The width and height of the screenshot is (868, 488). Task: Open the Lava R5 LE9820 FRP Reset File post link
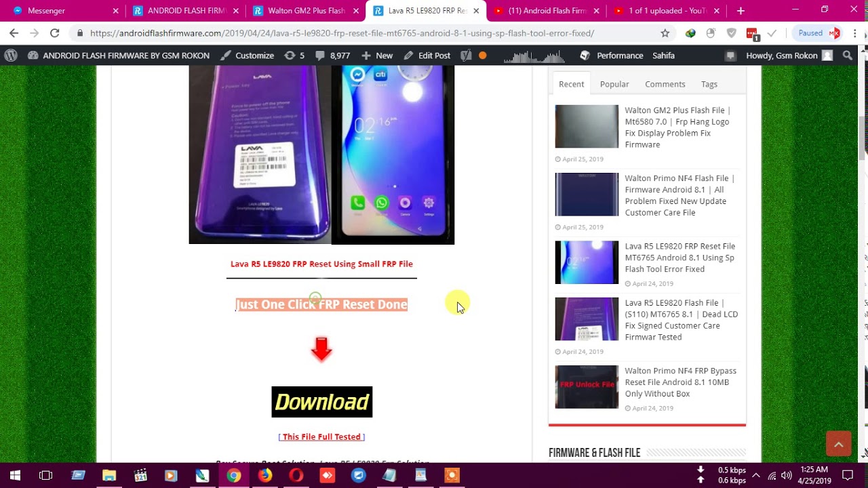tap(679, 258)
